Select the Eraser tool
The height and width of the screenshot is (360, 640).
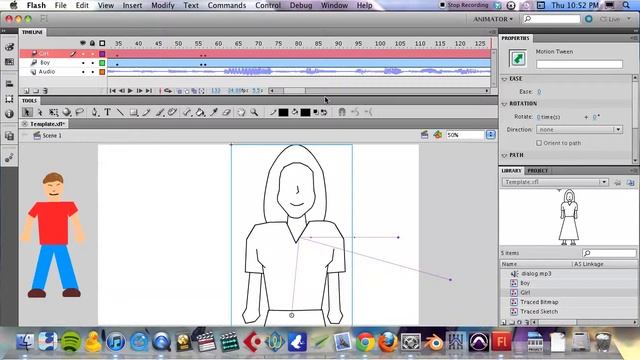[x=227, y=112]
